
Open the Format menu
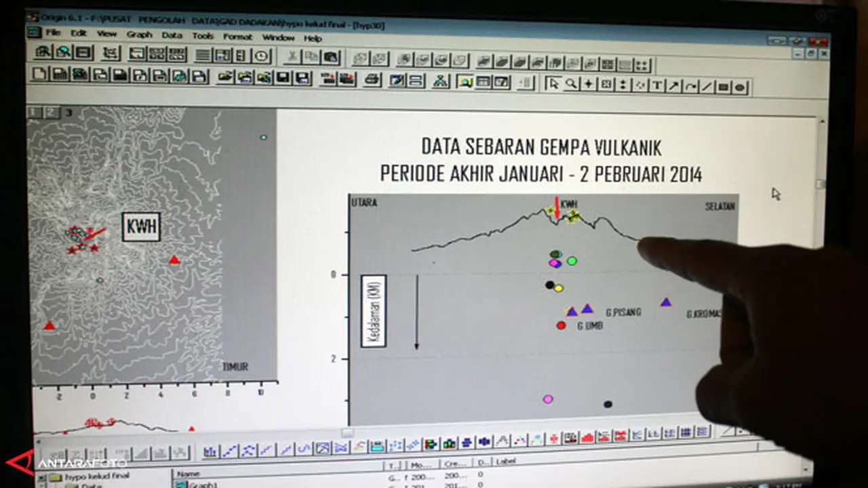point(237,36)
